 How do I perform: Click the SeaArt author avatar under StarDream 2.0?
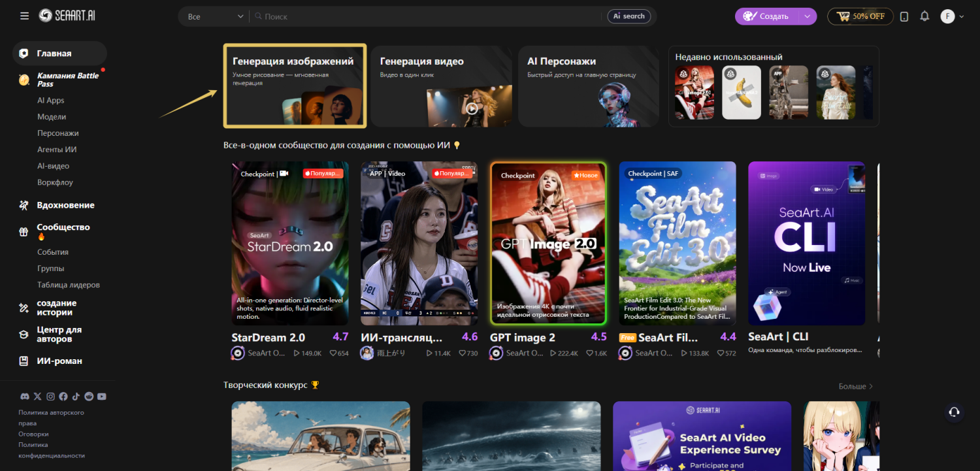pyautogui.click(x=238, y=353)
